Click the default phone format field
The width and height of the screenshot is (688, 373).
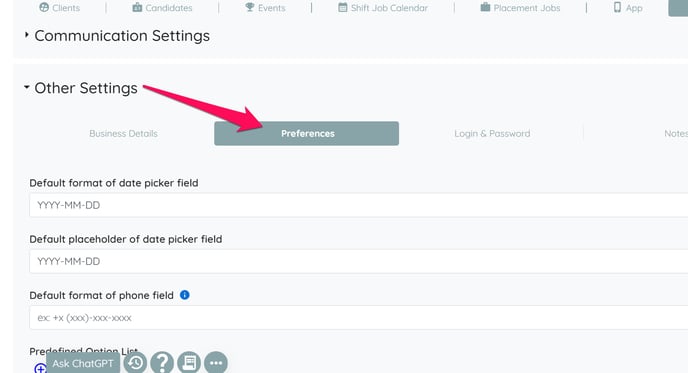[x=358, y=317]
